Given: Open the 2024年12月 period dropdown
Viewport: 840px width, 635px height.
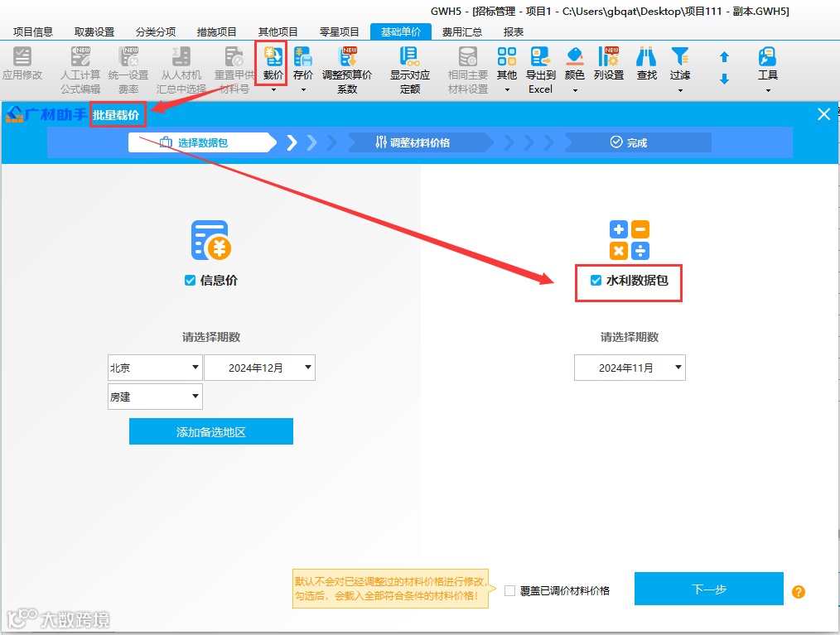Looking at the screenshot, I should coord(260,368).
